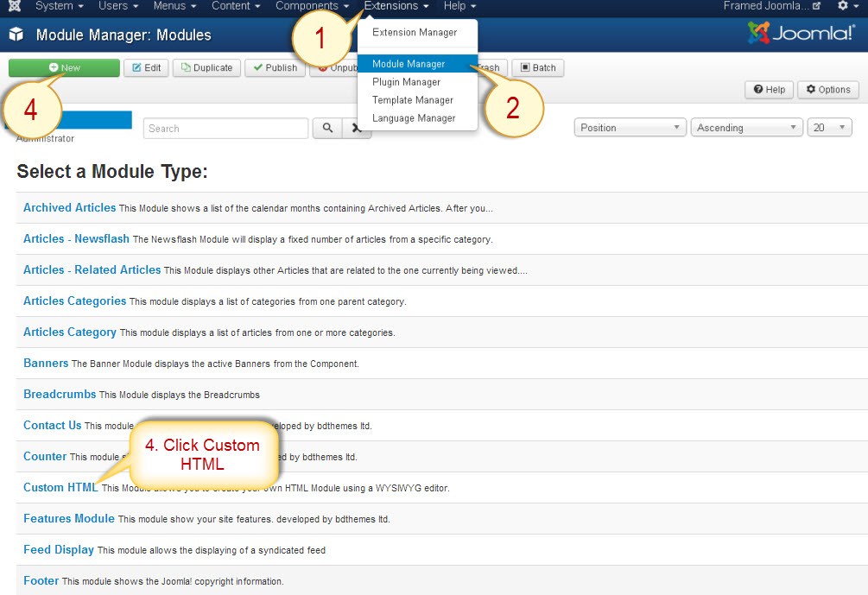Open the Users menu
This screenshot has width=868, height=595.
point(118,5)
